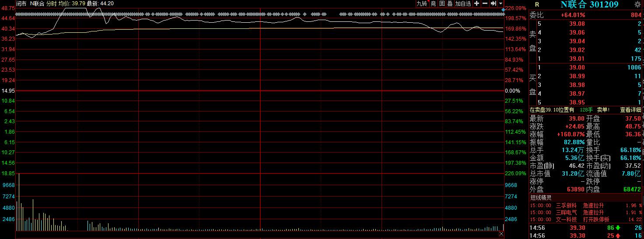Viewport: 644px width, 239px height.
Task: Click buy level 4 price 38.97
Action: [577, 94]
